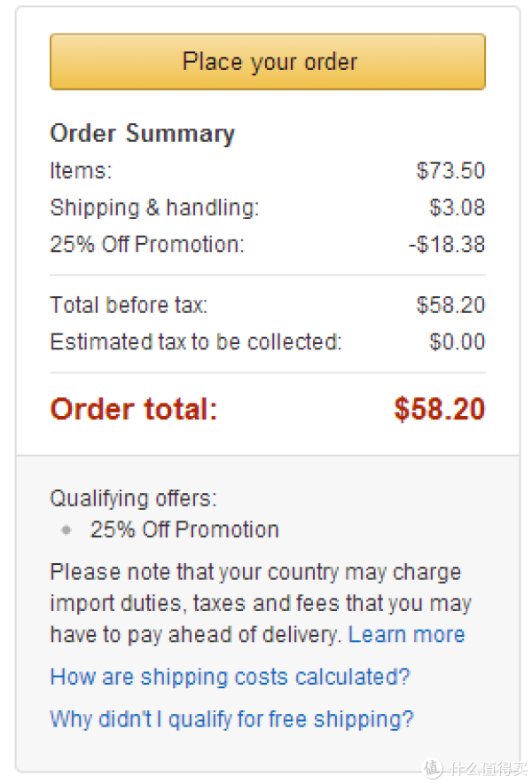Click the shipping amount $3.08
532x784 pixels.
tap(457, 208)
